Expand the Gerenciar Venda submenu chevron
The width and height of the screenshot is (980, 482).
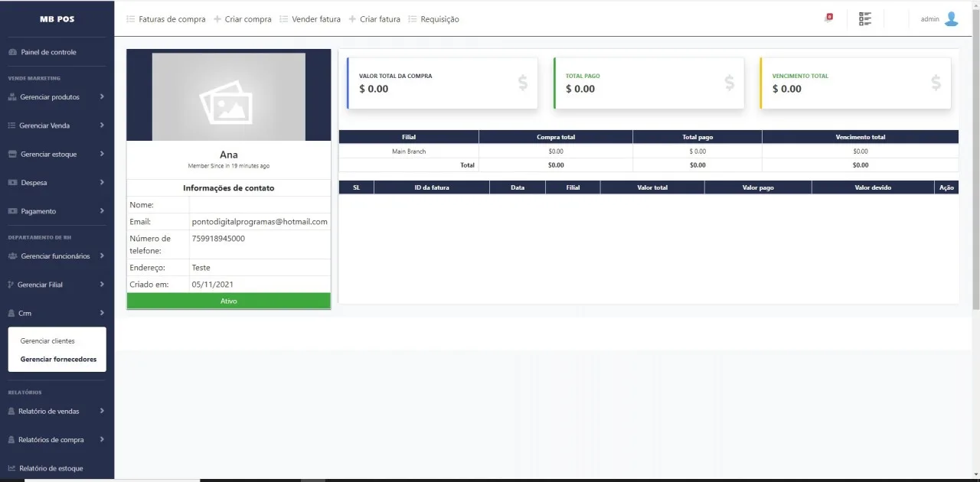click(x=102, y=125)
